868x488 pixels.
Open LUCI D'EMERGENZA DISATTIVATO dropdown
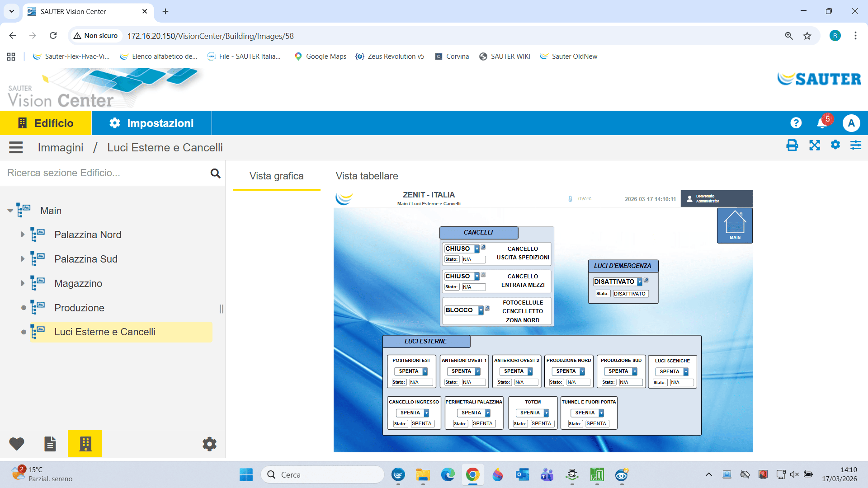pos(640,282)
